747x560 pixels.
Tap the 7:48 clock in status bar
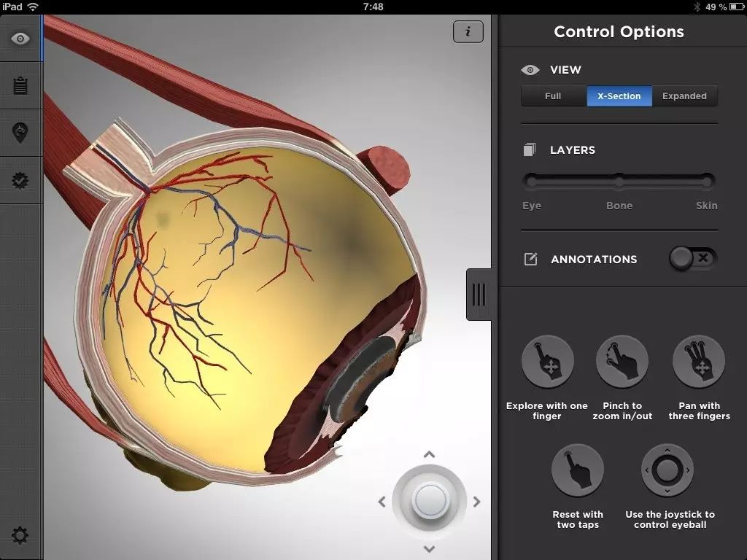point(373,7)
